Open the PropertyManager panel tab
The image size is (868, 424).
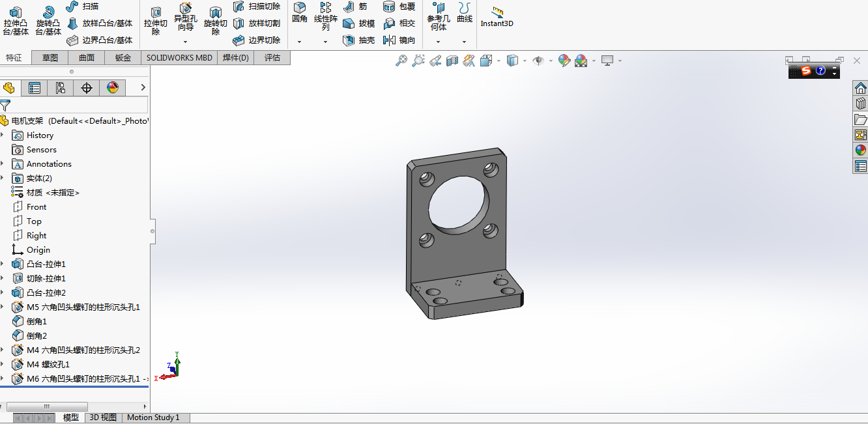35,88
